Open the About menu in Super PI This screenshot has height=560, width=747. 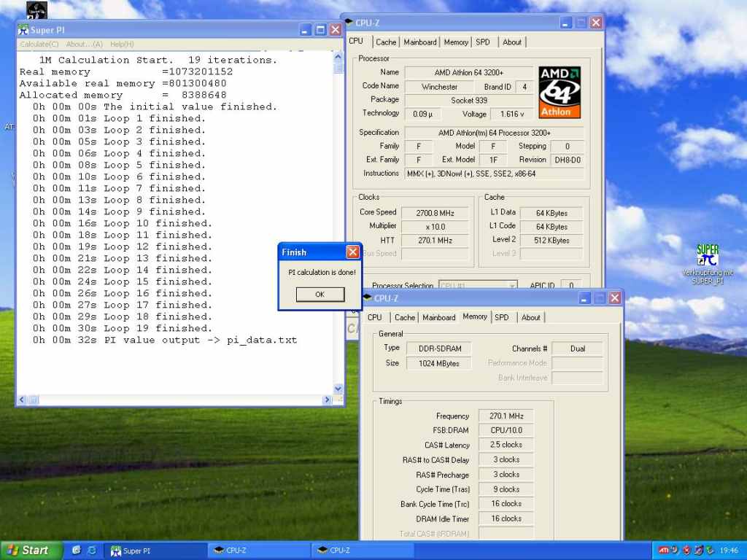pos(85,44)
